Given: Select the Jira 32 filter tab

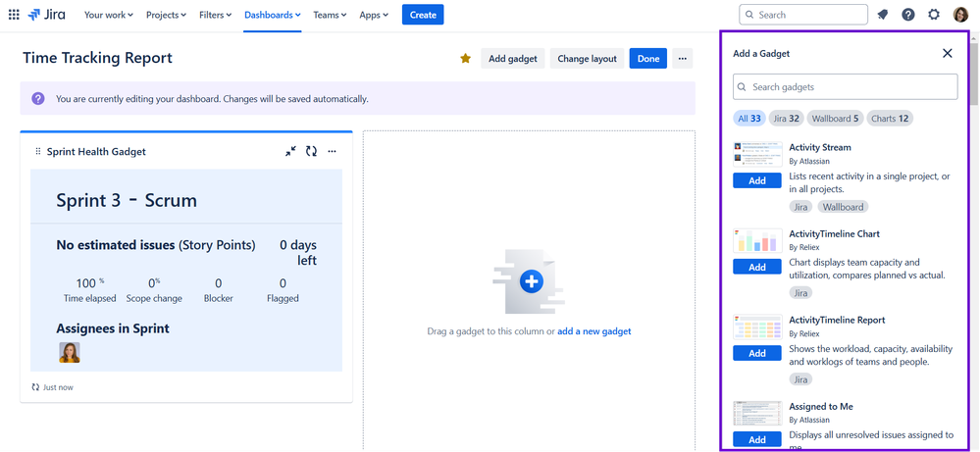Looking at the screenshot, I should 786,119.
